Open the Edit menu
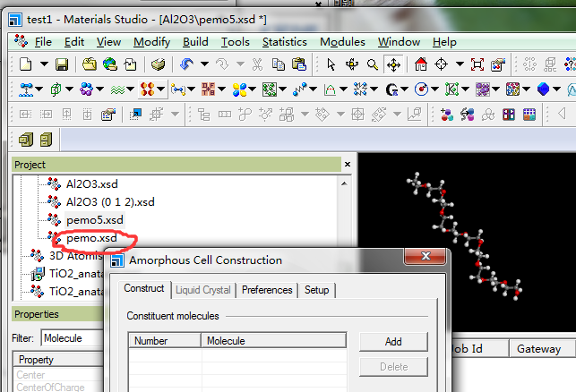Screen dimensions: 576x392 (74, 42)
